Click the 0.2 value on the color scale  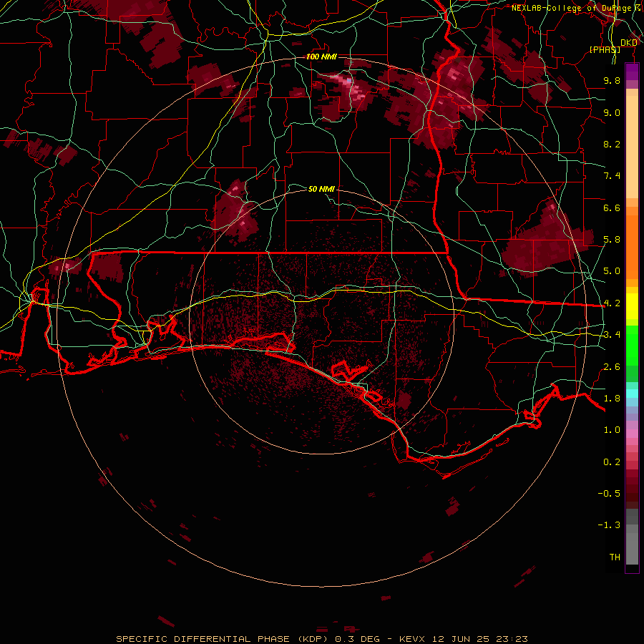[x=612, y=462]
